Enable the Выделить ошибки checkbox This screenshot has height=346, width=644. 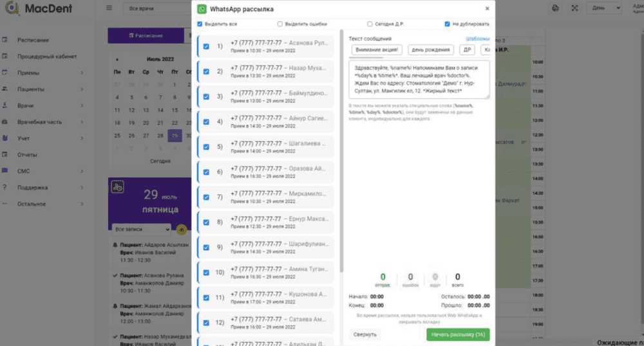tap(280, 24)
